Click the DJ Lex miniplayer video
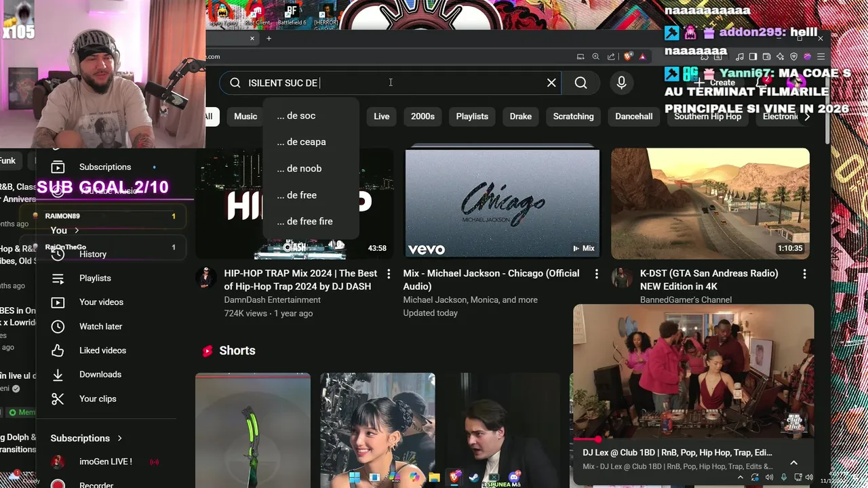Viewport: 868px width, 488px height. pos(693,371)
